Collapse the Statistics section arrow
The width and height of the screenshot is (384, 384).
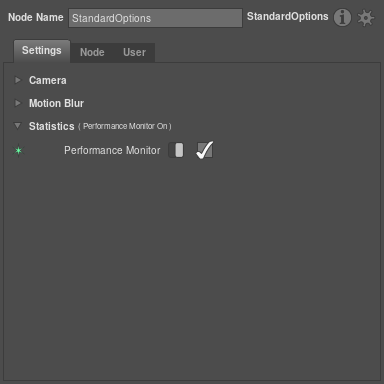click(x=18, y=126)
